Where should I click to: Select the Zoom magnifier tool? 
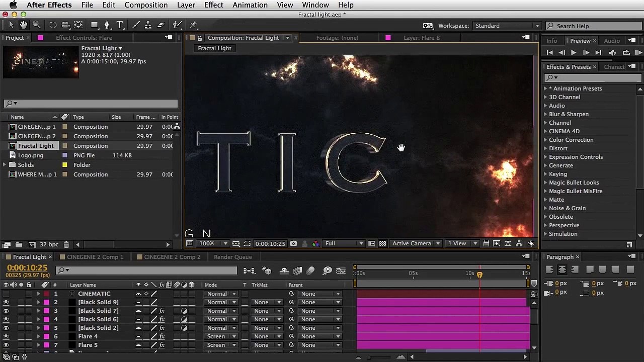[x=37, y=25]
